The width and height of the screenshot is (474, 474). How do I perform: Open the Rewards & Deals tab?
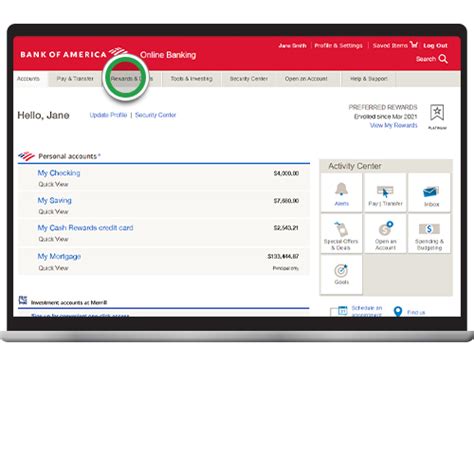tap(132, 79)
